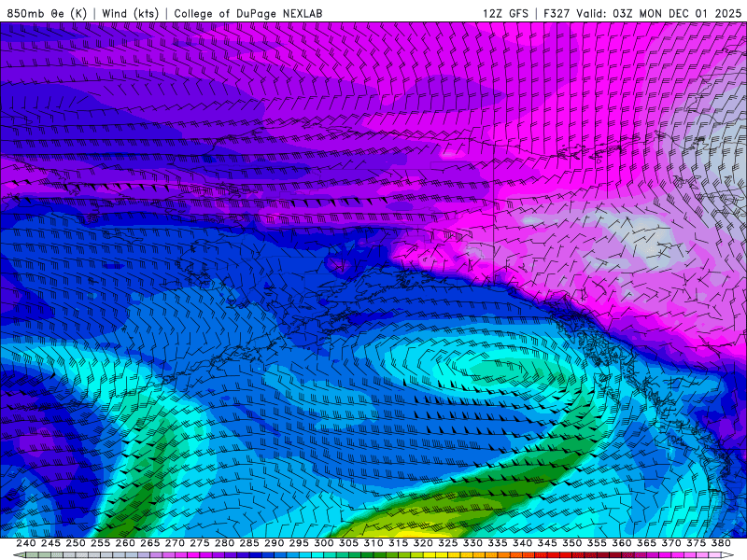Click the "Wind (kts)" header label
747x560 pixels.
(x=130, y=13)
